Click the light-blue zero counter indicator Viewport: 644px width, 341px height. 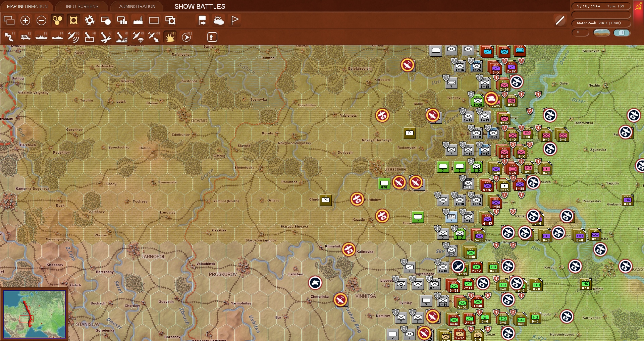pyautogui.click(x=622, y=33)
